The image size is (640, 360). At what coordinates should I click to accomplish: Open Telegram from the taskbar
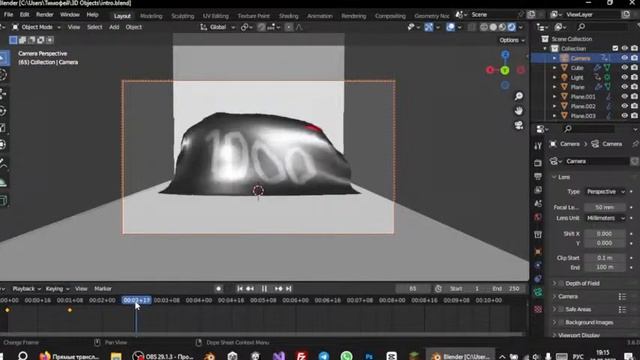pos(324,356)
